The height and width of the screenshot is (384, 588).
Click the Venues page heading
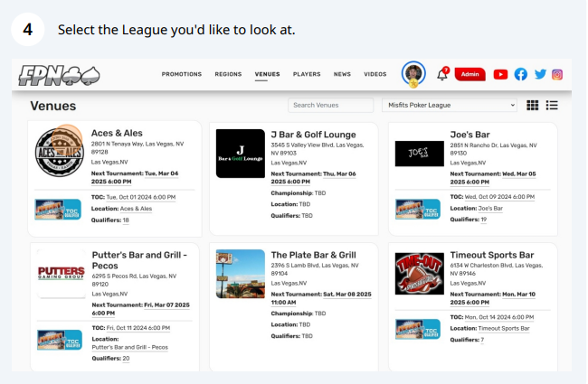tap(53, 106)
